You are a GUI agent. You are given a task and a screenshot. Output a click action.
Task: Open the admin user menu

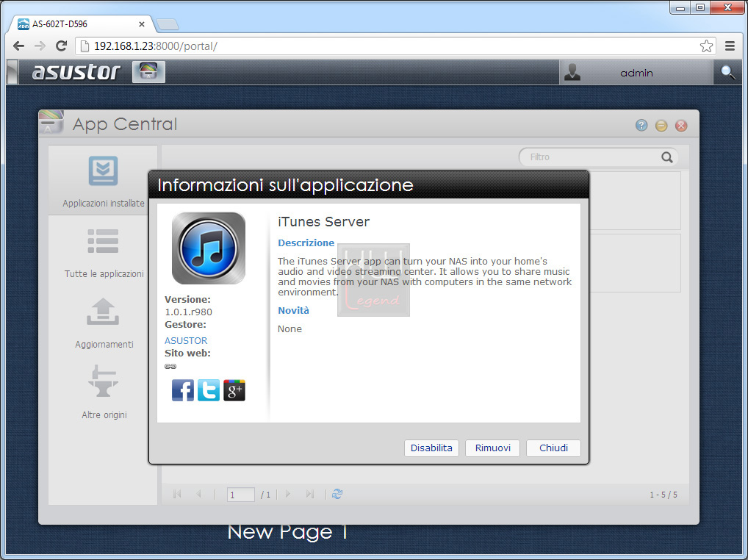pos(636,73)
